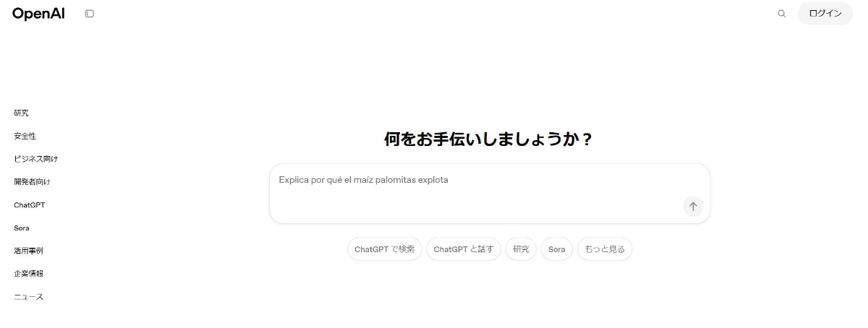868x328 pixels.
Task: Choose the ChatGPT で検索 chip
Action: pos(384,249)
